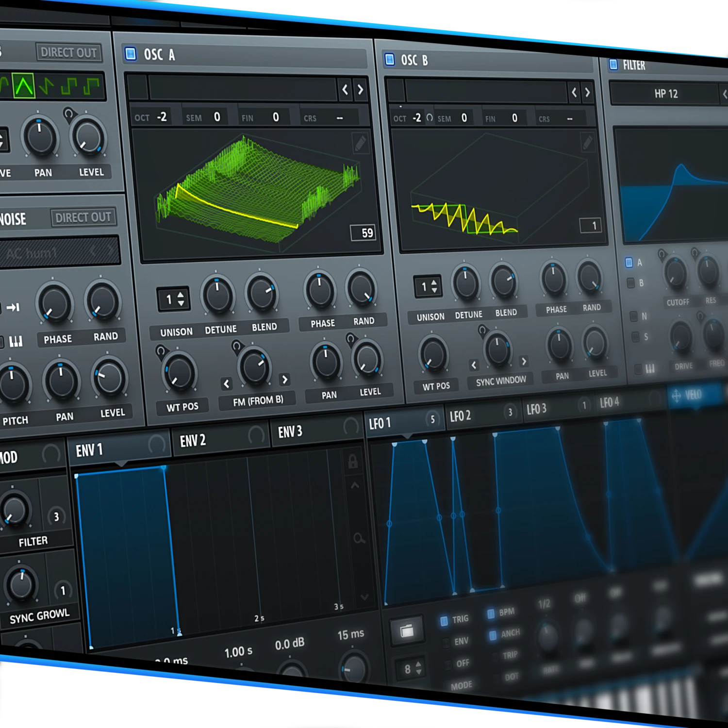The height and width of the screenshot is (728, 728).
Task: Enable the LFO TRIG checkbox
Action: 444,621
